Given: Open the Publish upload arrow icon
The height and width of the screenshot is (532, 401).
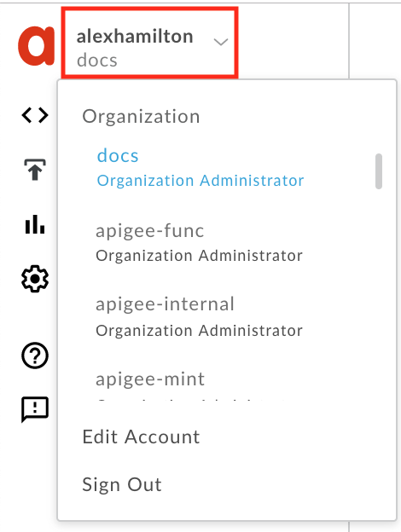Looking at the screenshot, I should pos(35,170).
